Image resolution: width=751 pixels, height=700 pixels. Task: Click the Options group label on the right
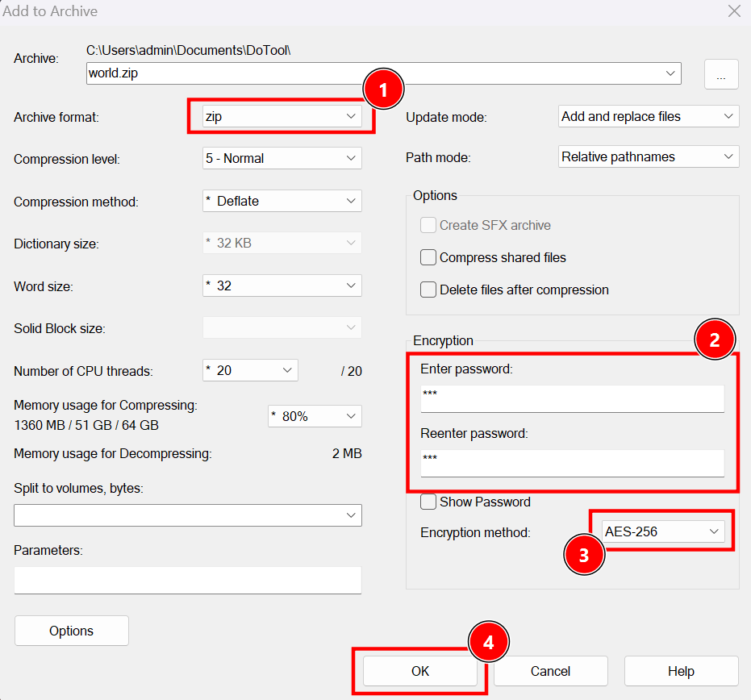435,195
